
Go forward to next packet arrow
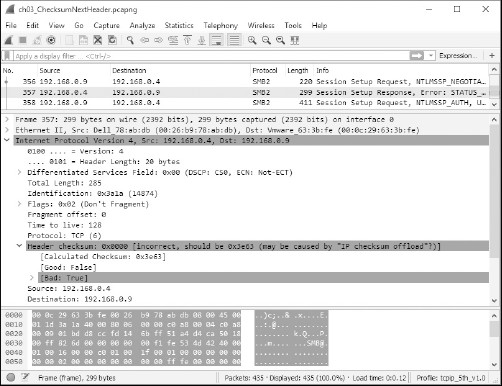pos(158,40)
